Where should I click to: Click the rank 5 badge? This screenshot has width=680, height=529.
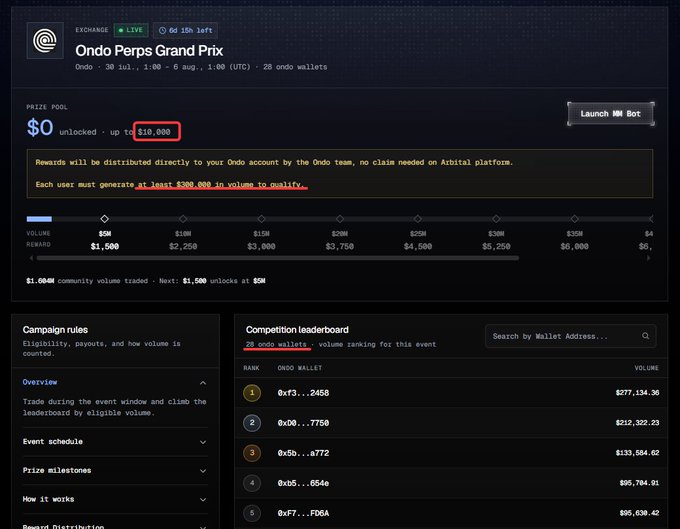pyautogui.click(x=252, y=513)
